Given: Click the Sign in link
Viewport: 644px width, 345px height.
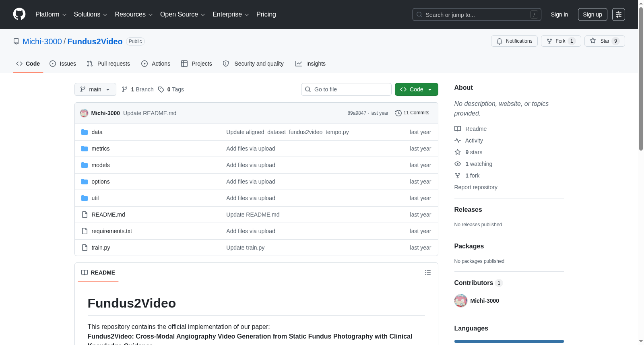Looking at the screenshot, I should 559,14.
